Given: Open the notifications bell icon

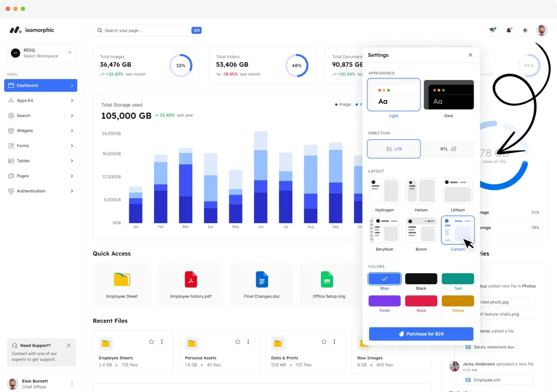Looking at the screenshot, I should [509, 30].
